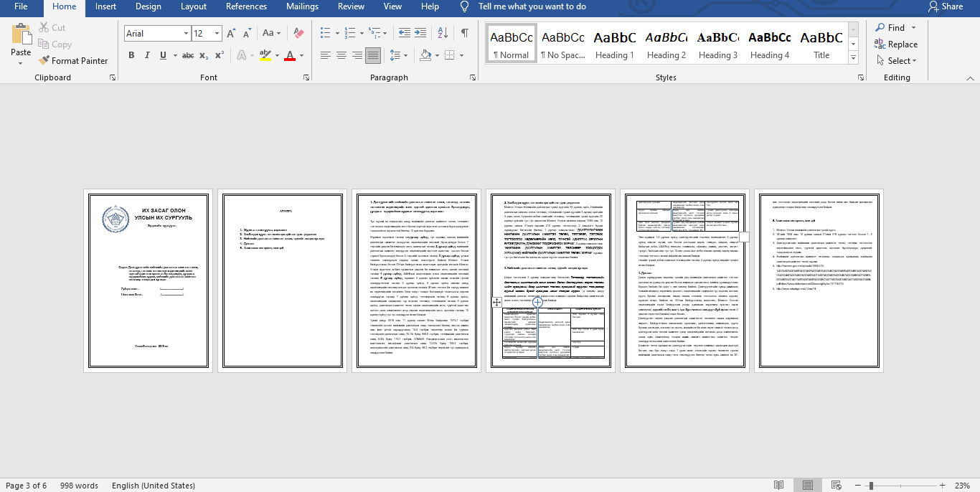The height and width of the screenshot is (492, 980).
Task: Click the Center alignment icon
Action: (341, 55)
